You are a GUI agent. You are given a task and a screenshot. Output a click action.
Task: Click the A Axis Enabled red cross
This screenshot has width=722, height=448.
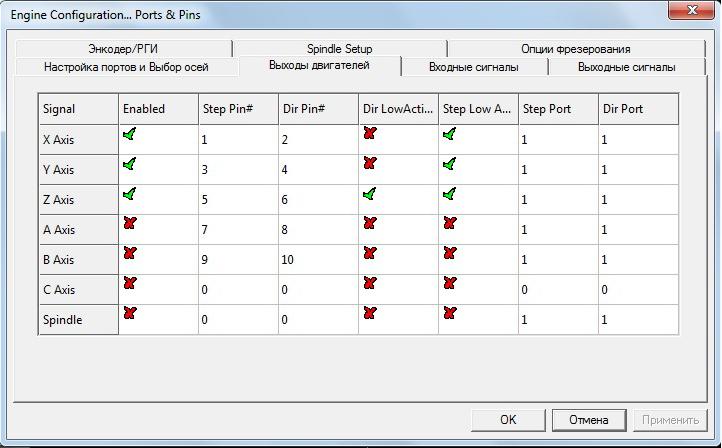(x=130, y=223)
